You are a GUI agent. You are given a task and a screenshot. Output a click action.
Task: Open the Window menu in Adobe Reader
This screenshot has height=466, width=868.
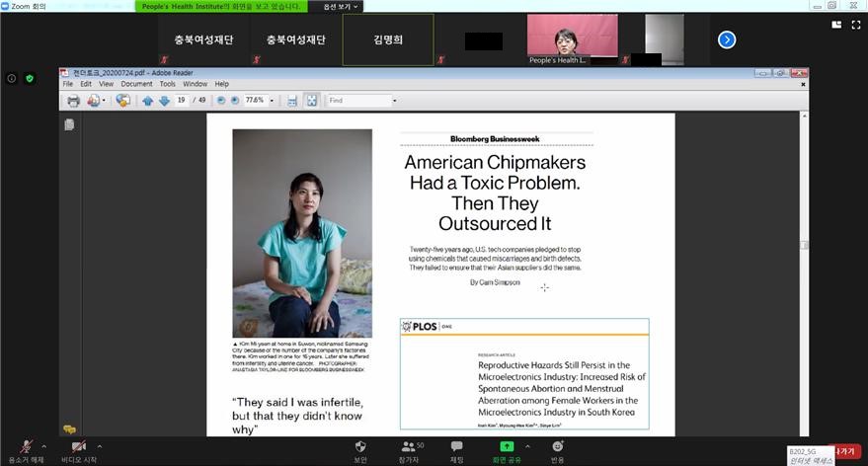coord(195,84)
